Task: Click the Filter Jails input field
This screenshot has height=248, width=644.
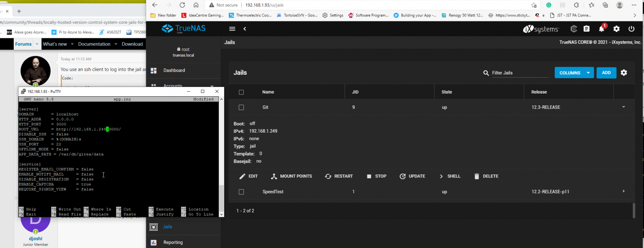Action: (520, 73)
